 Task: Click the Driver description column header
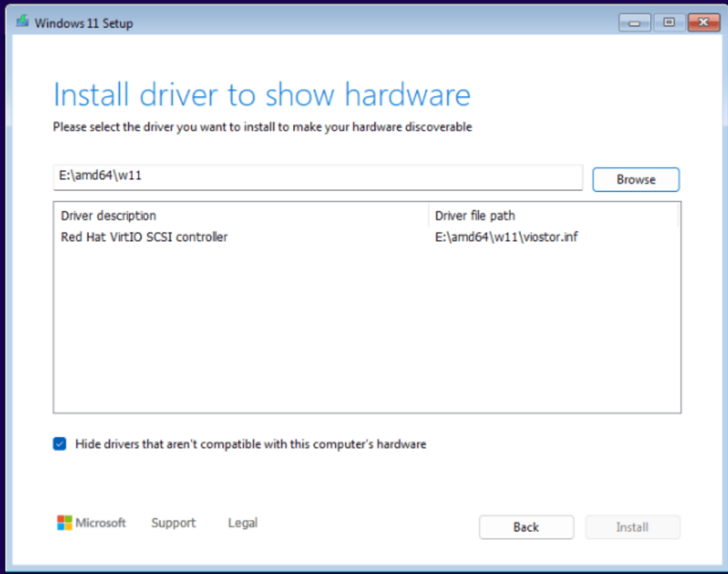tap(241, 216)
